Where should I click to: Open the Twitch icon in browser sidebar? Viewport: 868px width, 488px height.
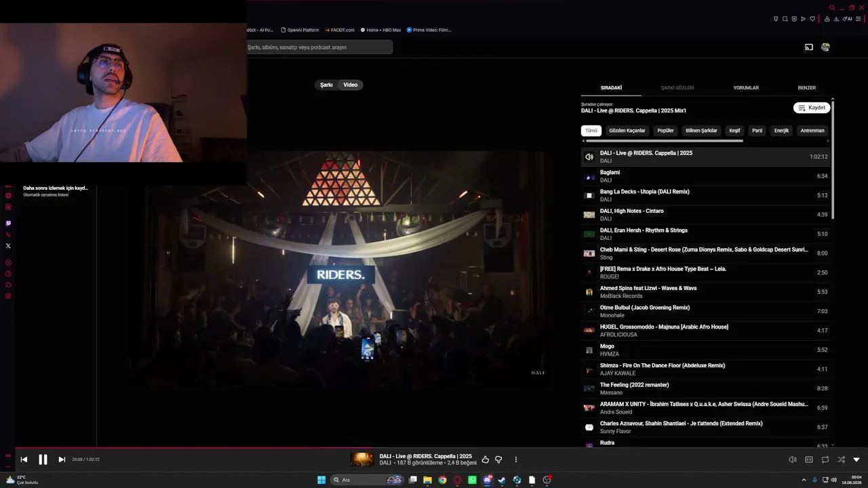pos(8,223)
